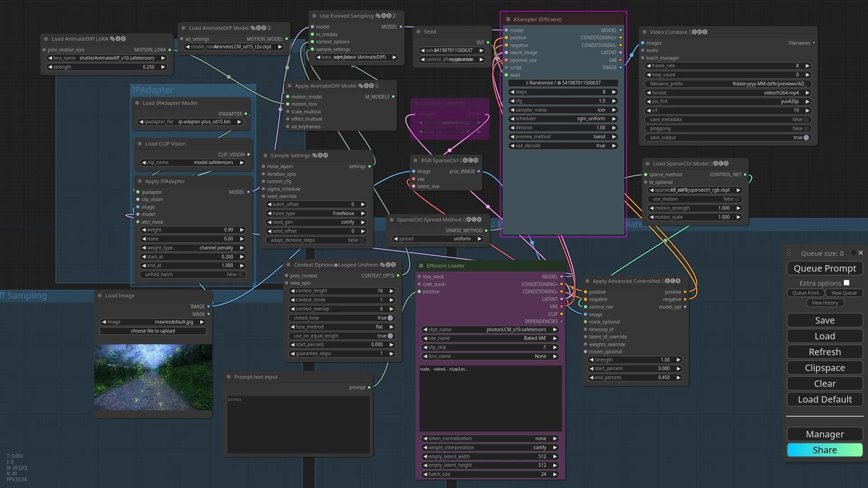Screen dimensions: 868x488
Task: Click the Queue Front button
Action: 806,293
